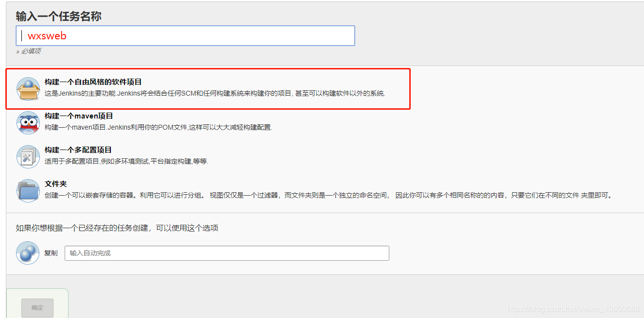Click the 复制 label
Screen dimensions: 644x318
click(51, 253)
